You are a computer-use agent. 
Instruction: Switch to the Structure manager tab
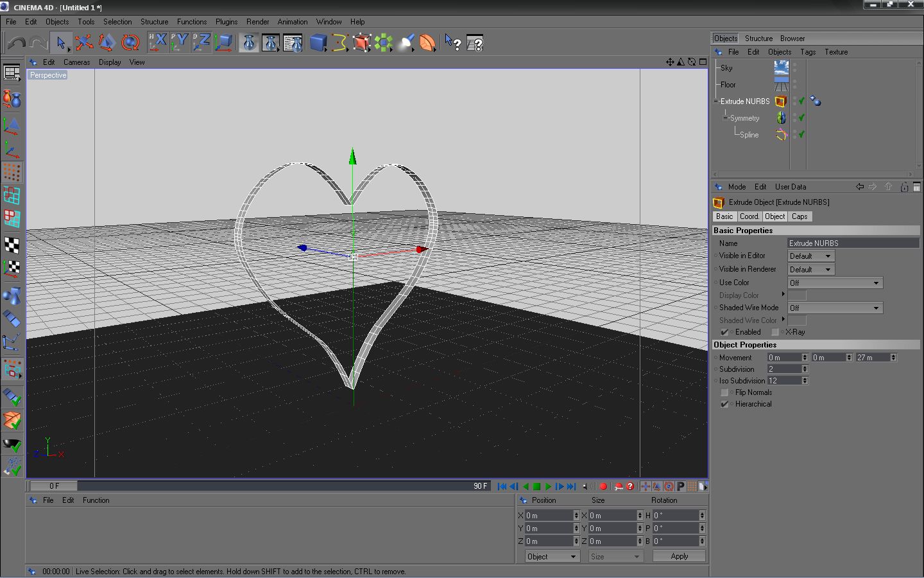(758, 39)
